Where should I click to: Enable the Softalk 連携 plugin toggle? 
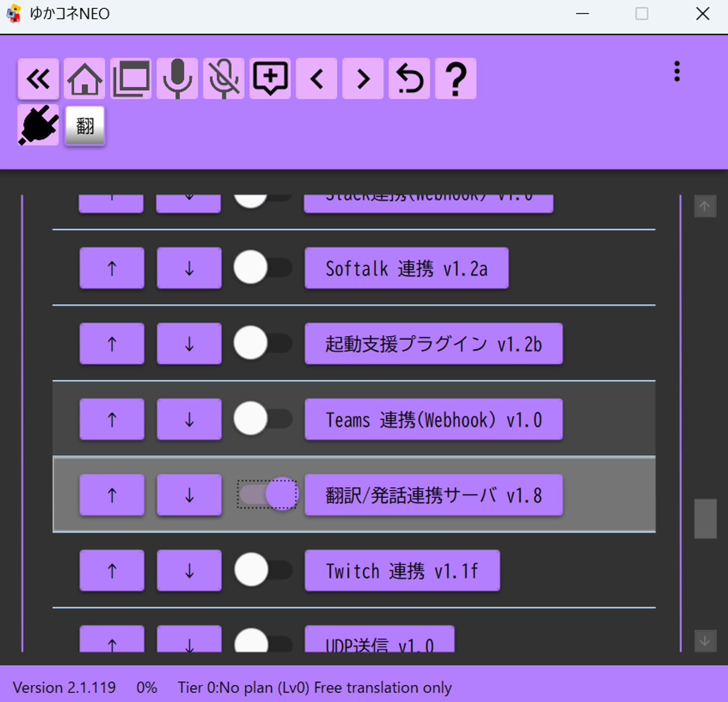pos(263,268)
